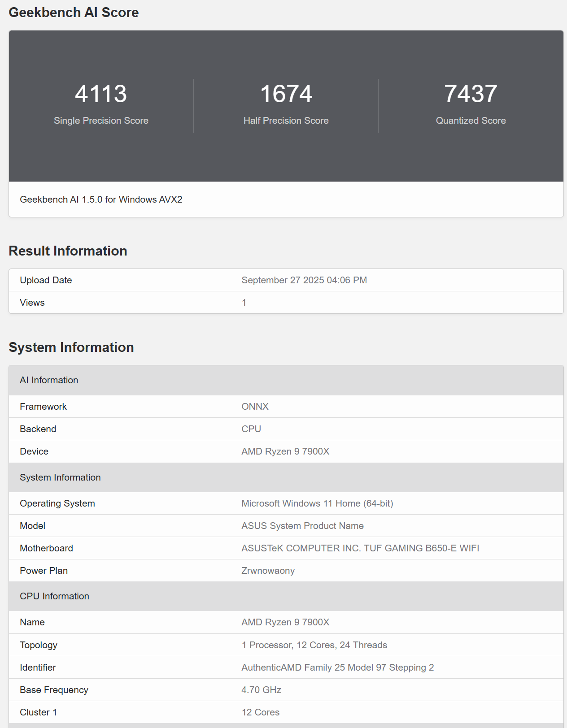The width and height of the screenshot is (567, 728).
Task: Click the Geekbench AI 1.5.0 version text
Action: click(x=101, y=199)
